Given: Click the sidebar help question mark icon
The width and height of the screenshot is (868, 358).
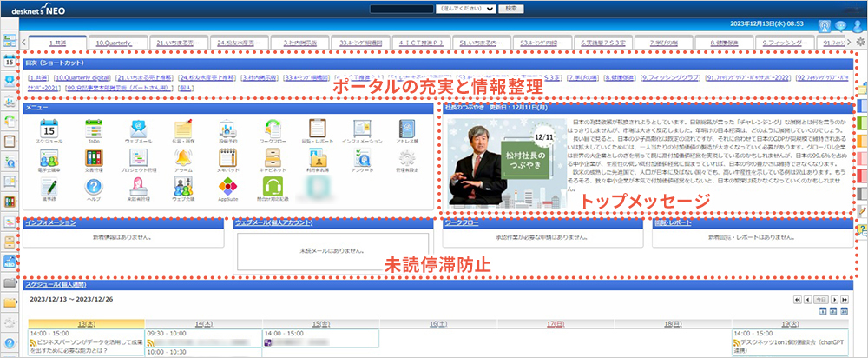Looking at the screenshot, I should [9, 342].
